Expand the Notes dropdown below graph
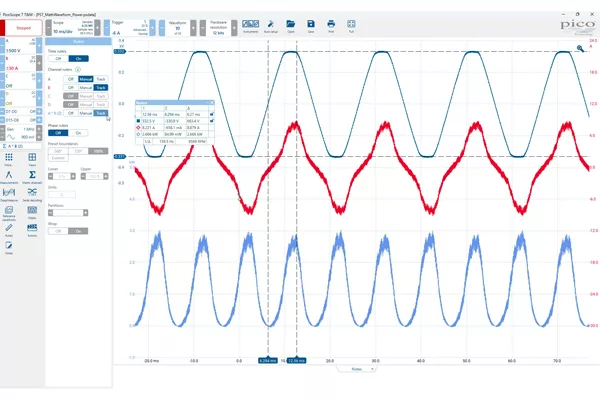Screen dimensions: 600x400 [357, 369]
